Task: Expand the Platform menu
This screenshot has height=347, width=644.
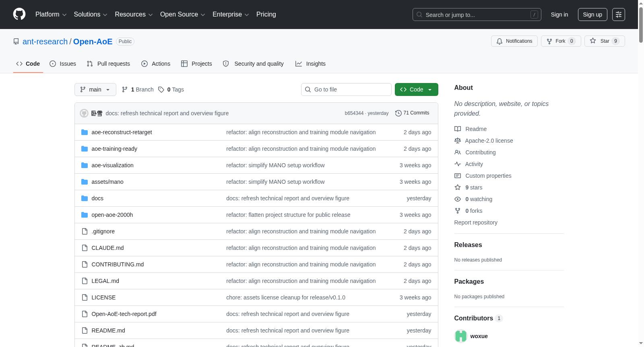Action: coord(51,15)
